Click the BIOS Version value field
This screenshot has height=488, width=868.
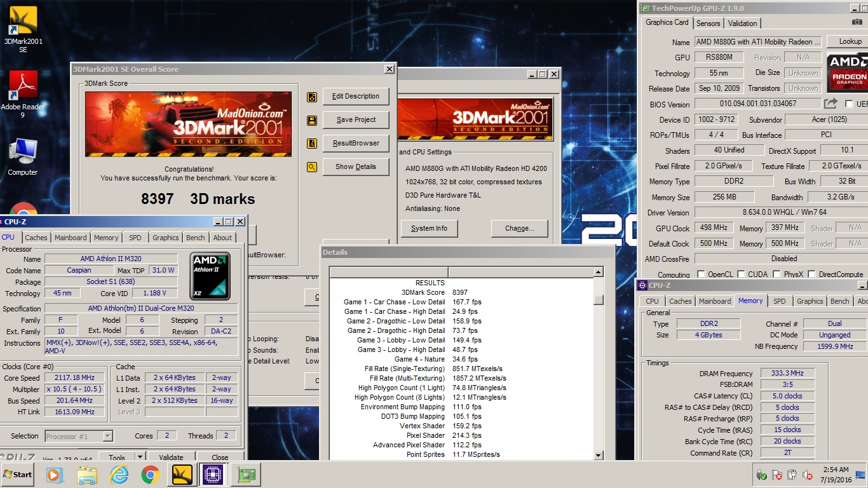click(x=757, y=104)
